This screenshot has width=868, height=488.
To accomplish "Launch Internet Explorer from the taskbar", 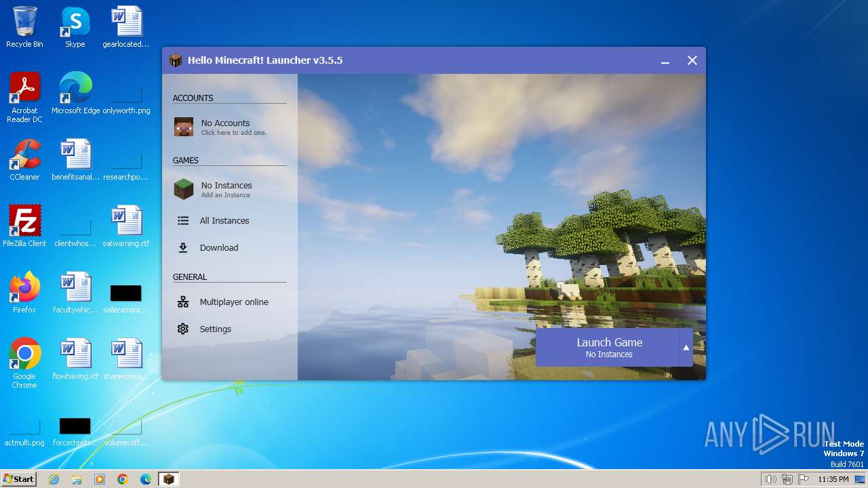I will 54,479.
